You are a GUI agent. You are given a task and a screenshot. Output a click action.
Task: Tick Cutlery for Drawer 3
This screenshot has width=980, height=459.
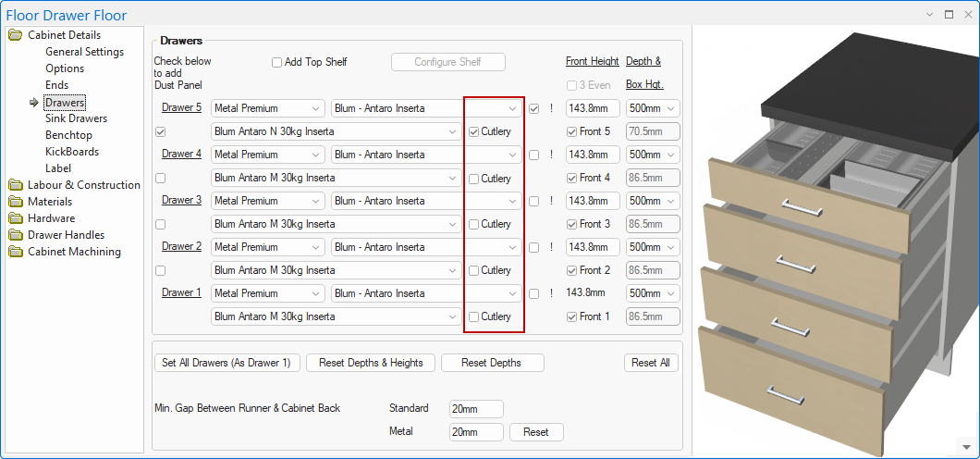(473, 224)
